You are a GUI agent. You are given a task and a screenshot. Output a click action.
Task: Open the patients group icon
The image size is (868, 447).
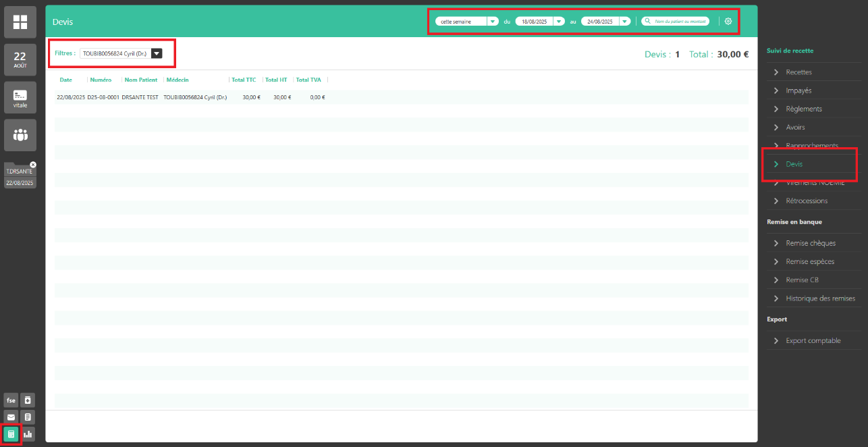click(x=20, y=135)
